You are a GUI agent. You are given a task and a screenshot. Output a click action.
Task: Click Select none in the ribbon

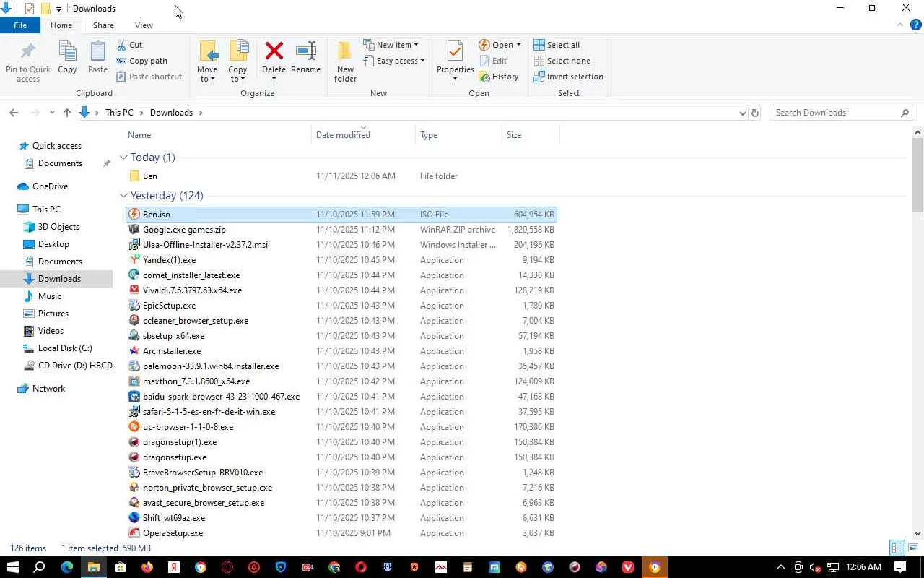tap(562, 61)
